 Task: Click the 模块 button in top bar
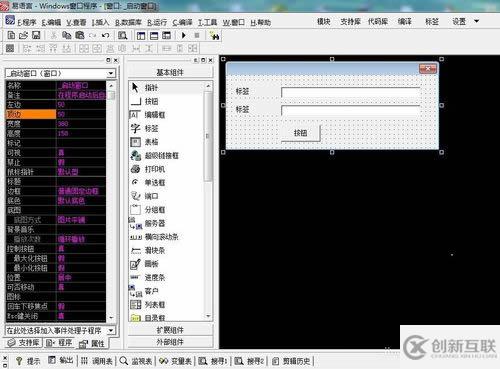[323, 22]
